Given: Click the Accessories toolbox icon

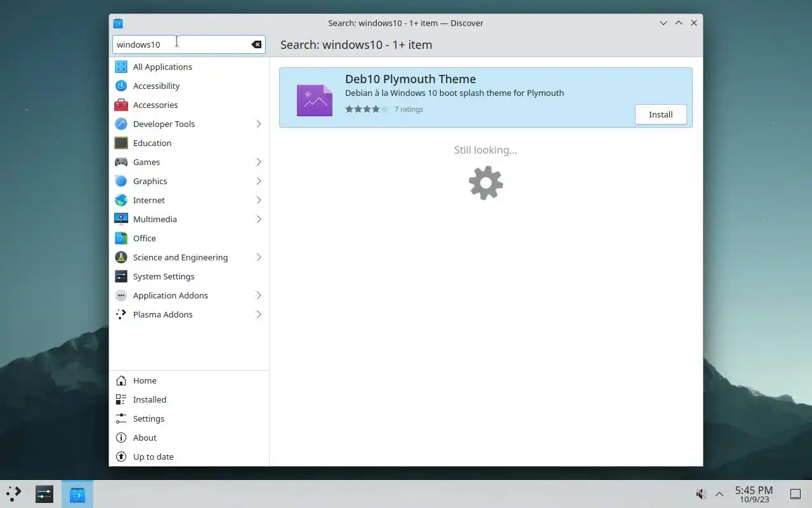Looking at the screenshot, I should (x=121, y=105).
